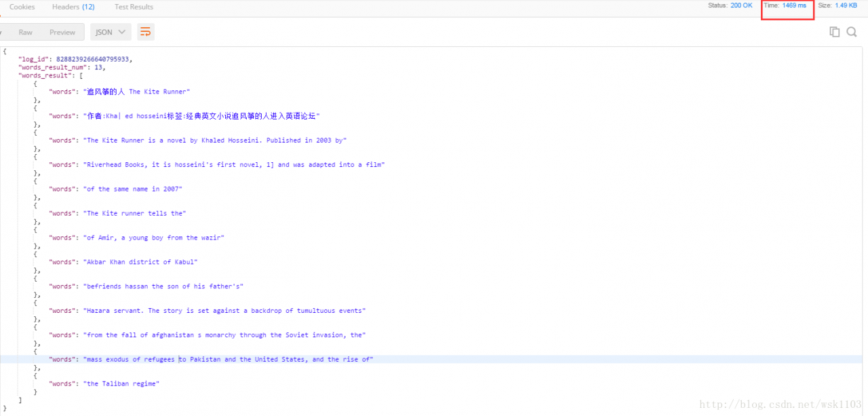Switch to Test Results tab
Image resolution: width=868 pixels, height=416 pixels.
click(134, 7)
